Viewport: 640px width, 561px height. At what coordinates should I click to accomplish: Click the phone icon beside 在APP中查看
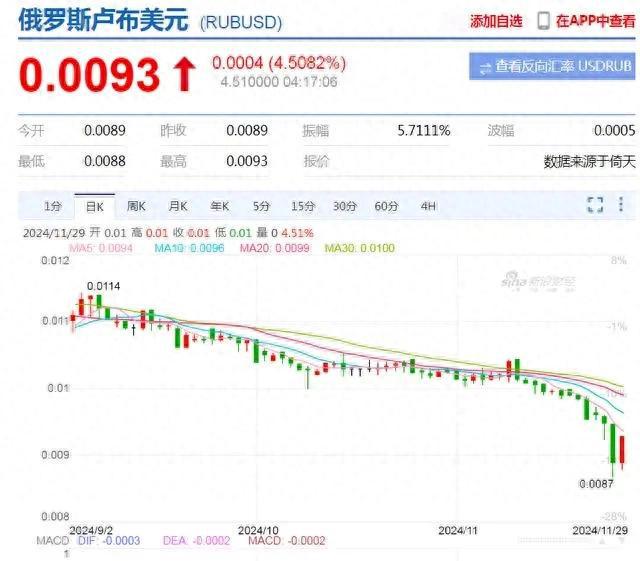click(543, 20)
